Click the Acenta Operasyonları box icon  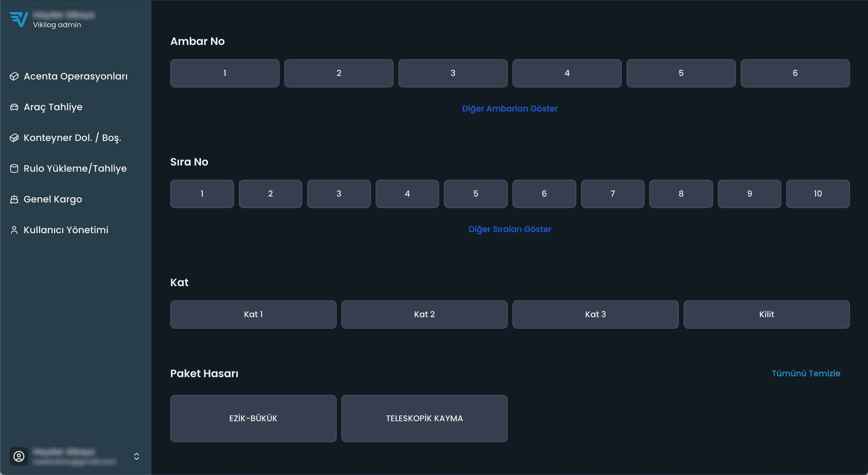(14, 77)
